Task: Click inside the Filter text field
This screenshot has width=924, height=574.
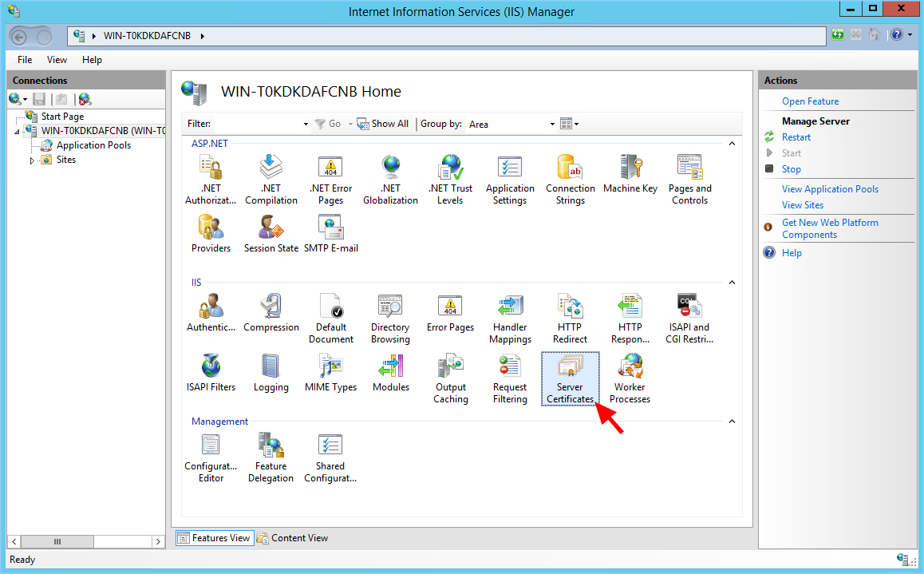Action: (258, 124)
